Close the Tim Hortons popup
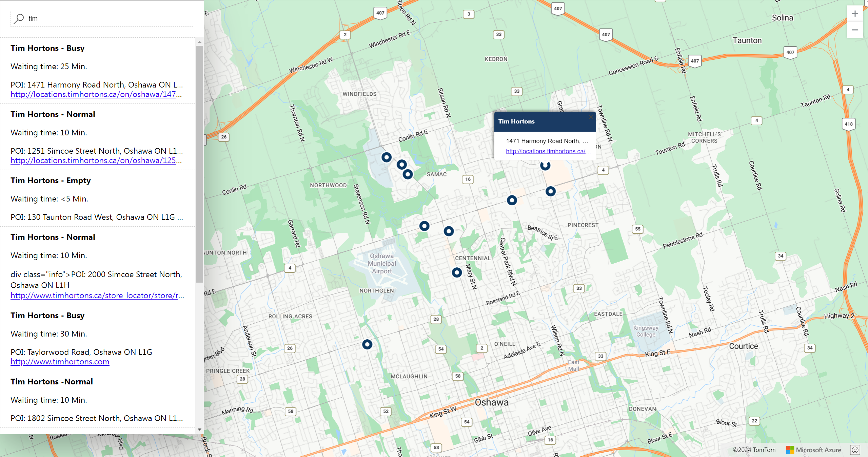 click(x=591, y=117)
